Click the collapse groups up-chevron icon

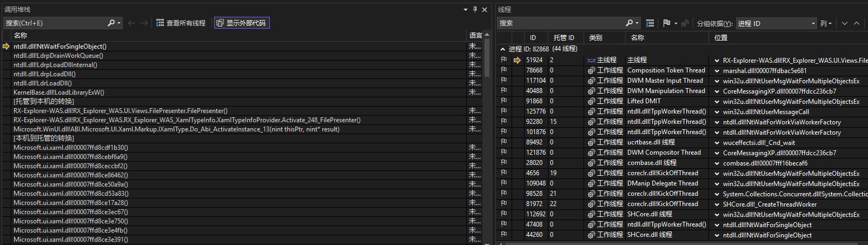pos(857,23)
